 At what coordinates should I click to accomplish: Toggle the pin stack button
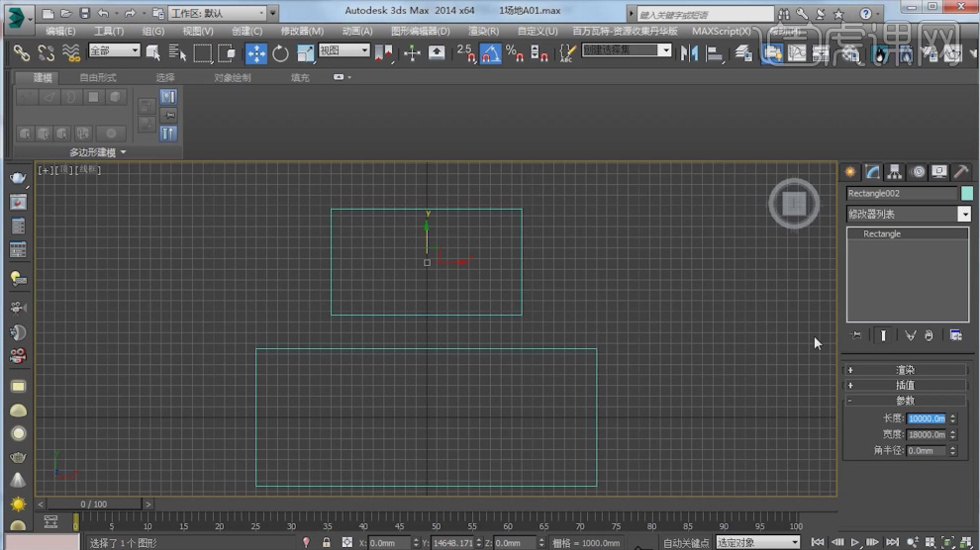(856, 335)
